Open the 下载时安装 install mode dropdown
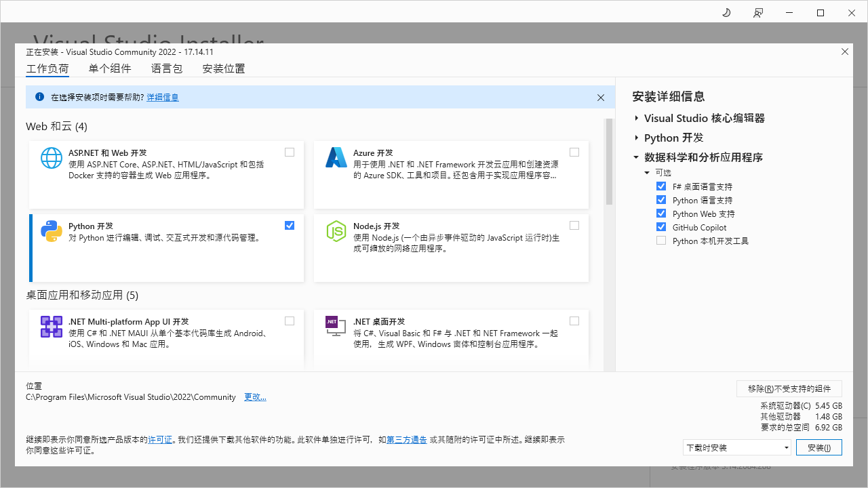This screenshot has width=868, height=488. 737,447
